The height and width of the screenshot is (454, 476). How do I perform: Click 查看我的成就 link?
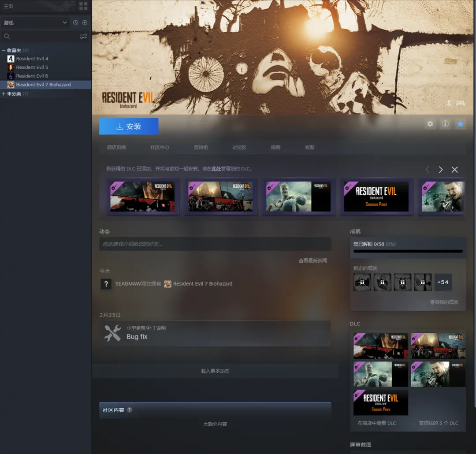point(444,302)
